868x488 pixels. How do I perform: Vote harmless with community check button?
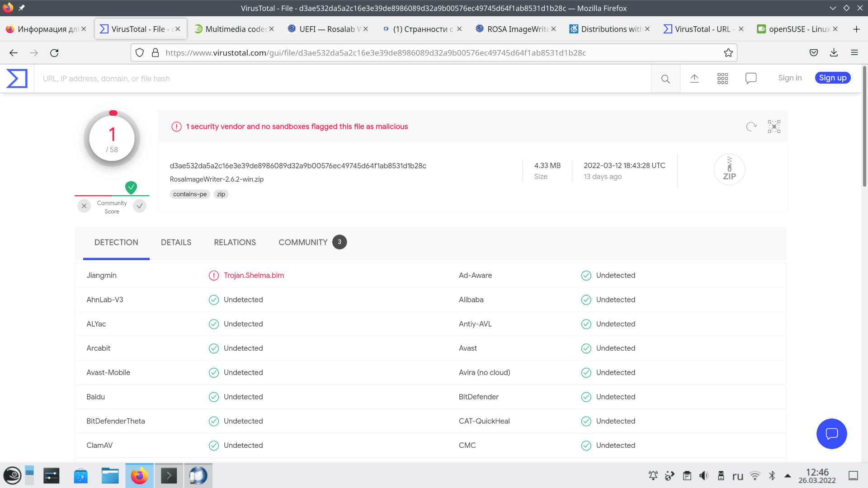click(140, 206)
